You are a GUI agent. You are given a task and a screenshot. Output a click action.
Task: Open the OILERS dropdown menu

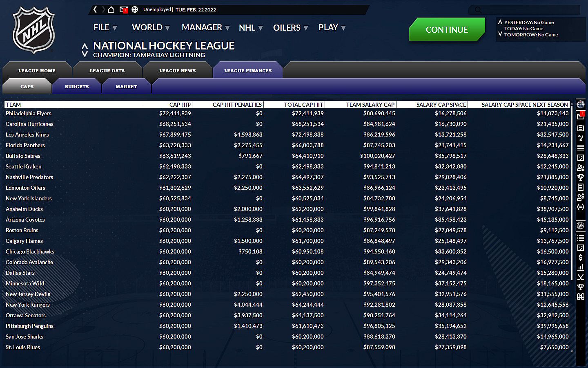(290, 27)
